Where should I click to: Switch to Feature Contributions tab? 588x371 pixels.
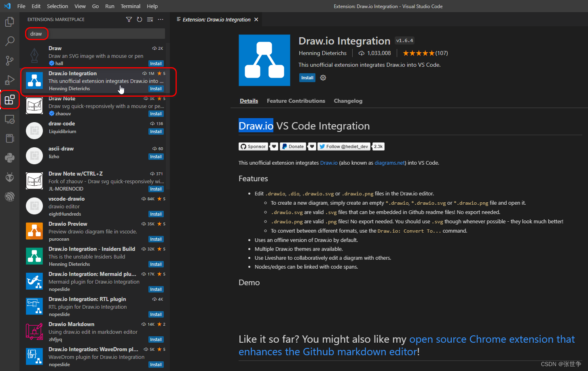(296, 101)
